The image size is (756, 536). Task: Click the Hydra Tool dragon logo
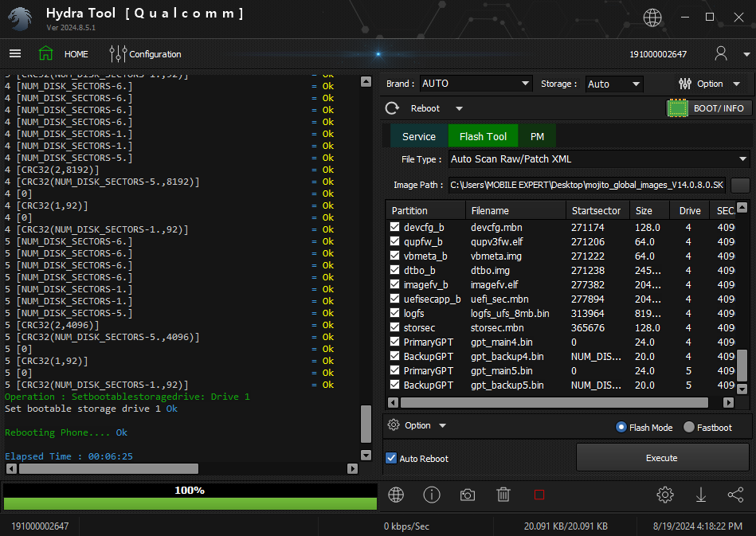[x=20, y=19]
